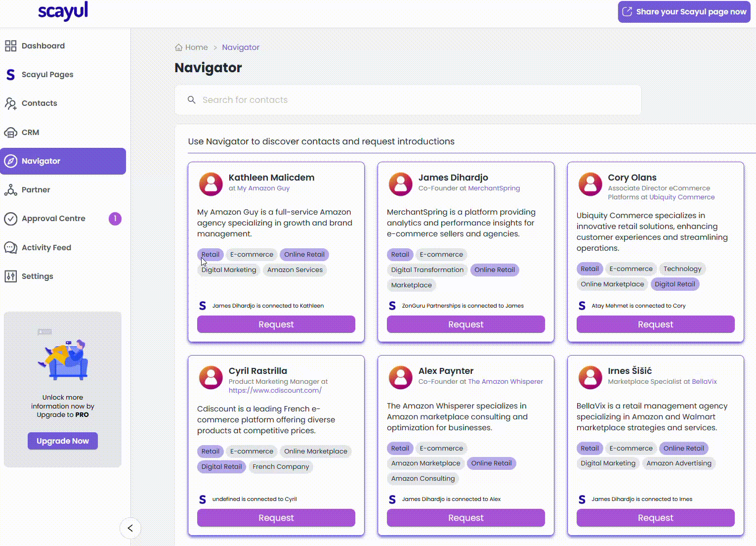Toggle the Retail tag on Kathleen's card
Image resolution: width=756 pixels, height=546 pixels.
(x=210, y=254)
